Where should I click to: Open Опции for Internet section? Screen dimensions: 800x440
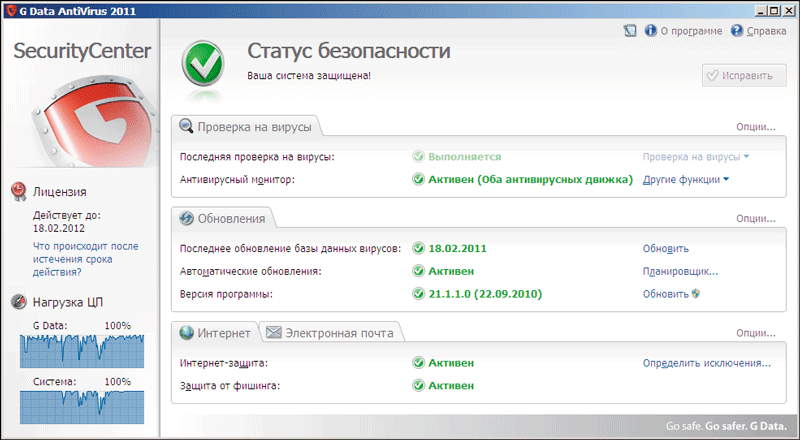click(x=756, y=333)
